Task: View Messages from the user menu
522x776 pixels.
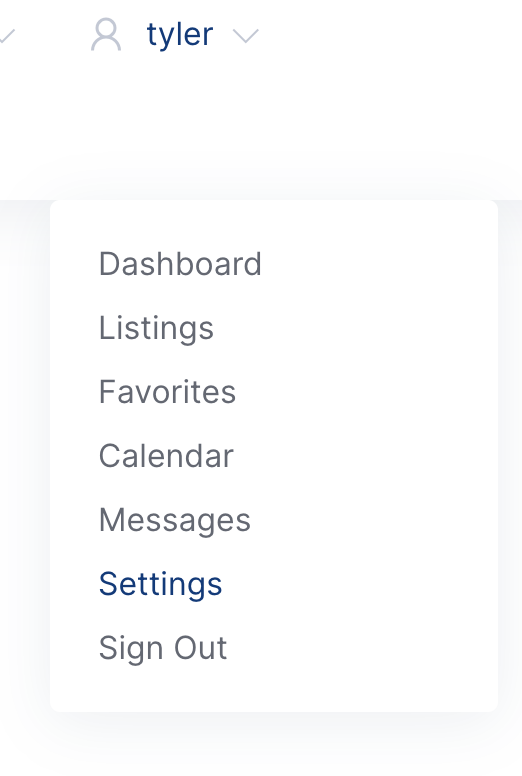Action: pyautogui.click(x=175, y=520)
